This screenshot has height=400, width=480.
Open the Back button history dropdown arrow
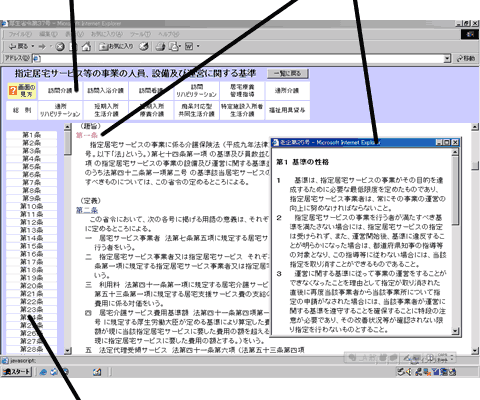[33, 46]
